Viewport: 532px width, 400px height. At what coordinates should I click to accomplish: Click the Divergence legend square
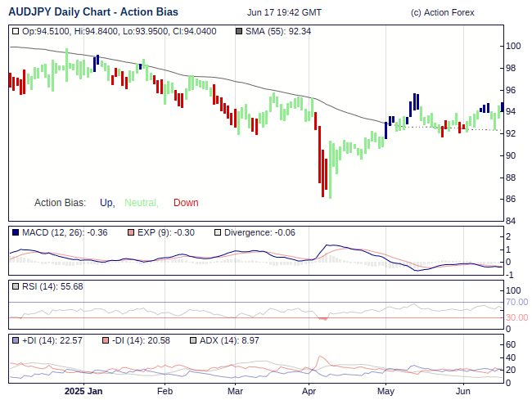(x=217, y=232)
